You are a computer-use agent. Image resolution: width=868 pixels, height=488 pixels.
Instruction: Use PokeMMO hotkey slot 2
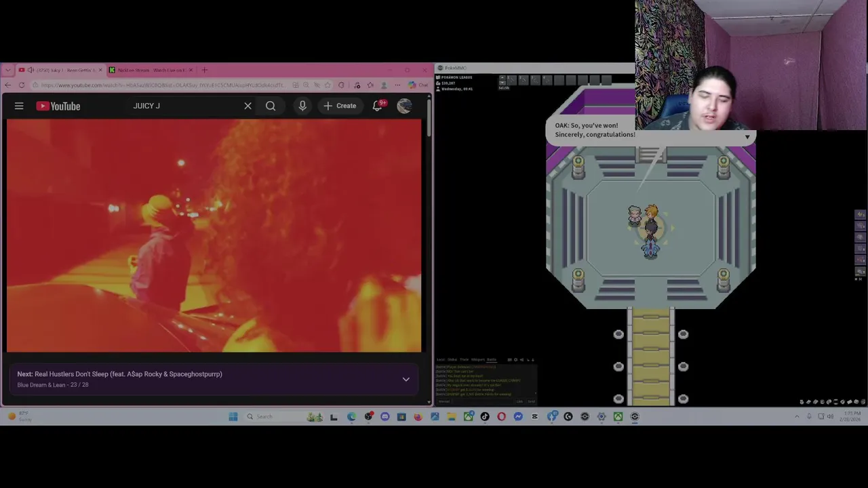point(523,80)
